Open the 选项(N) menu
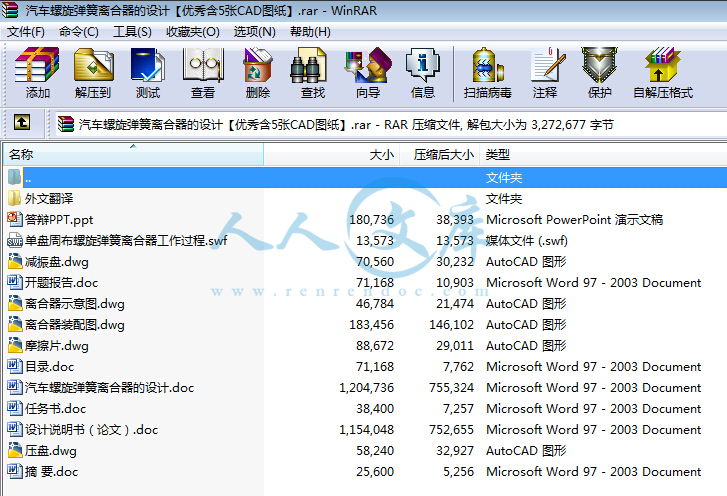 click(x=255, y=32)
